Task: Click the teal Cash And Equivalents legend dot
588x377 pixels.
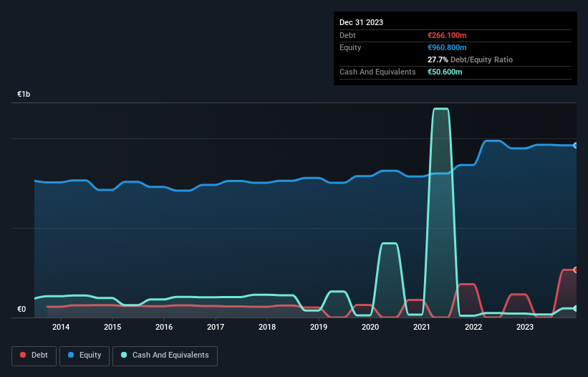Action: (x=124, y=355)
